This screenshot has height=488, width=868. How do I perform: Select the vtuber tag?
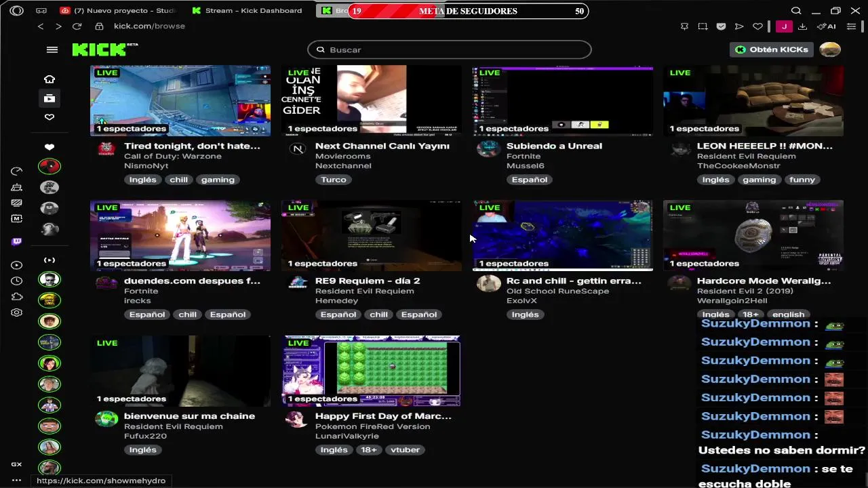[x=405, y=450]
